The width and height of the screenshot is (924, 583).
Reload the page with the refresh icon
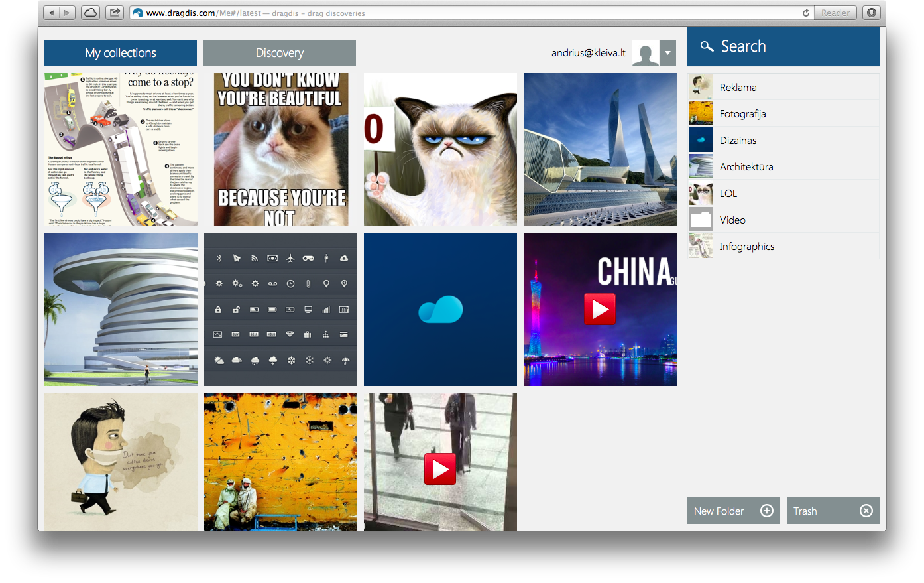(806, 13)
